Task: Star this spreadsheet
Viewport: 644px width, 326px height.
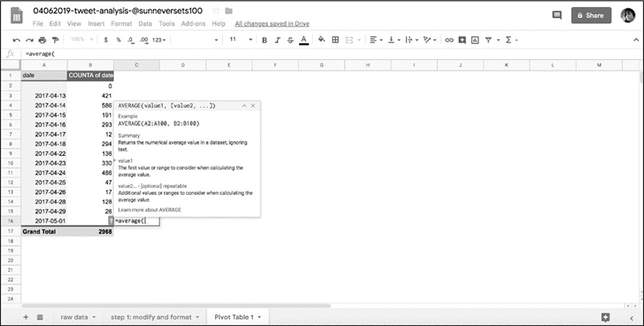Action: pos(216,11)
